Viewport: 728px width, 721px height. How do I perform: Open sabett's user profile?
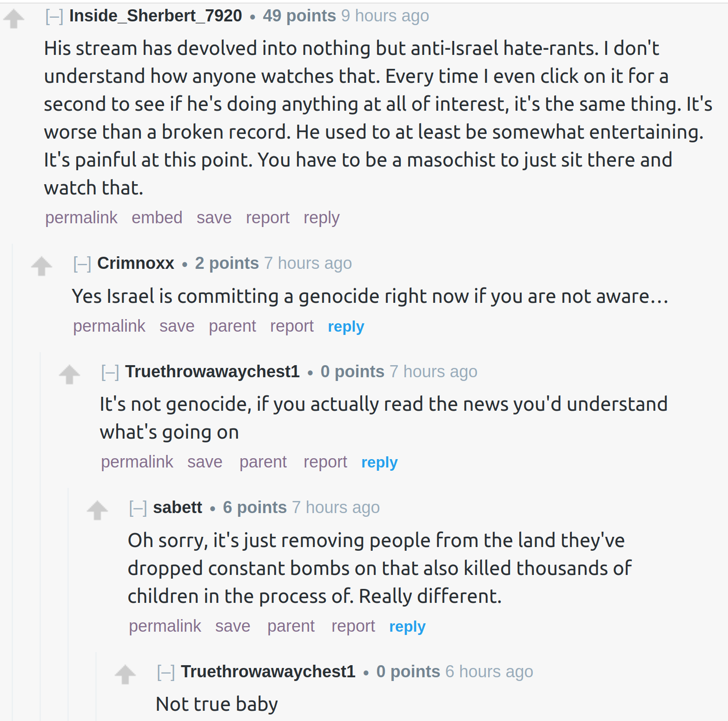pos(178,507)
